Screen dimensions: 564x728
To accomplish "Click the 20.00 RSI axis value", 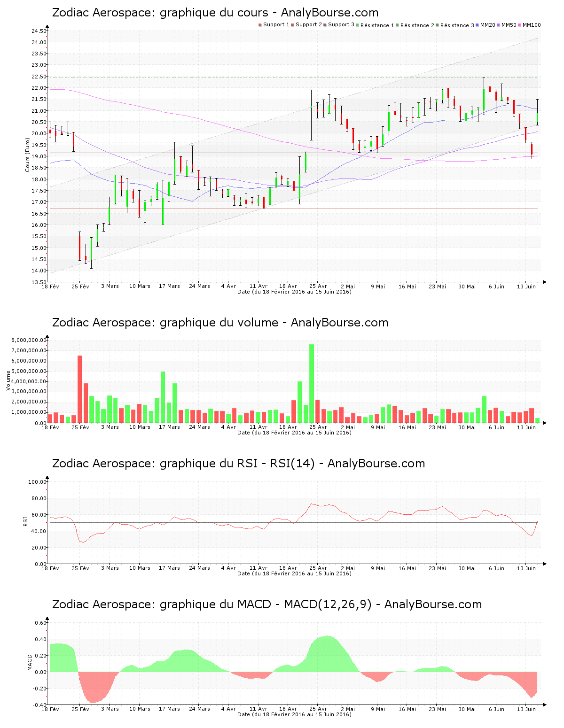I will [x=39, y=548].
